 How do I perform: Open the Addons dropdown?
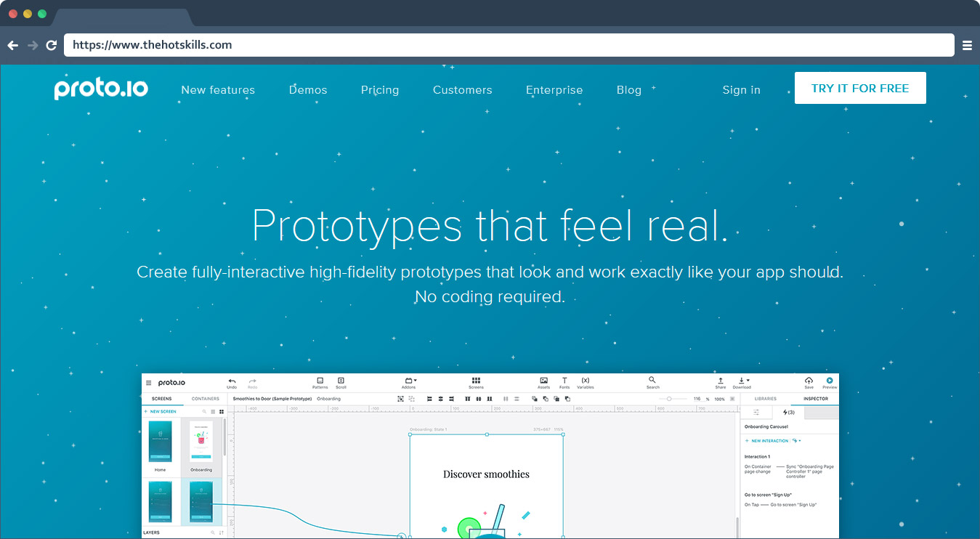[x=410, y=383]
